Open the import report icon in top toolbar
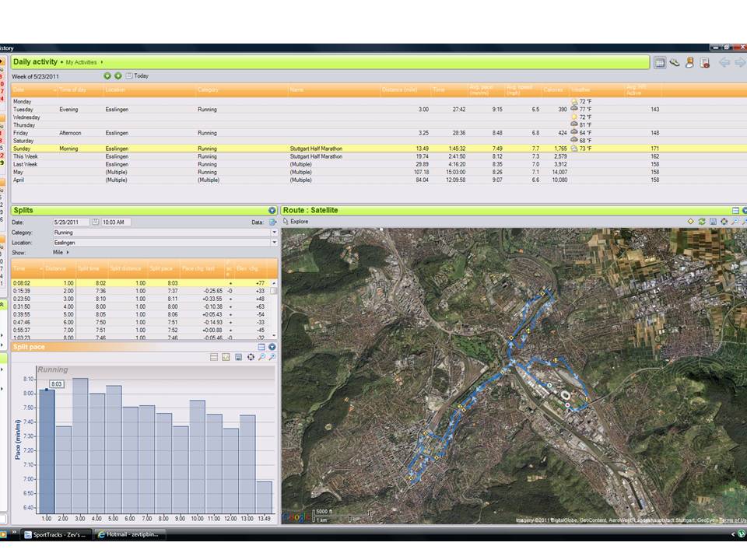The height and width of the screenshot is (560, 747). tap(705, 63)
